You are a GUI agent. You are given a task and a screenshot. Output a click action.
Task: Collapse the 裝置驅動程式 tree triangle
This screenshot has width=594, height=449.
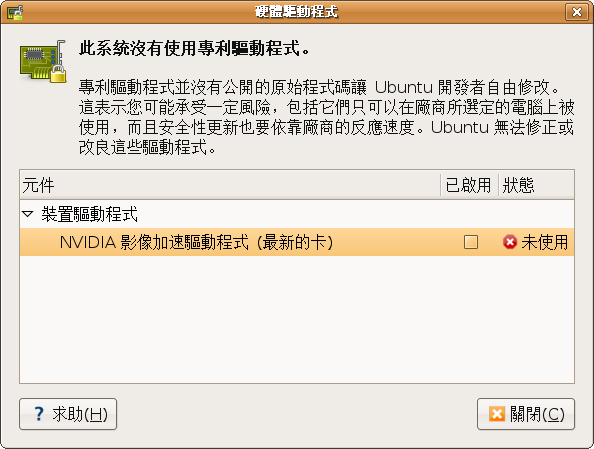[x=28, y=214]
